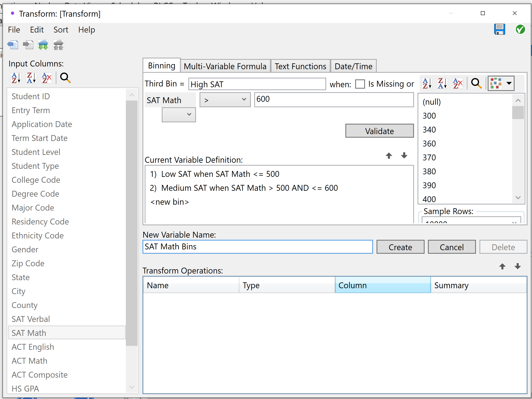Viewport: 532px width, 399px height.
Task: Move bin definition up
Action: [389, 156]
